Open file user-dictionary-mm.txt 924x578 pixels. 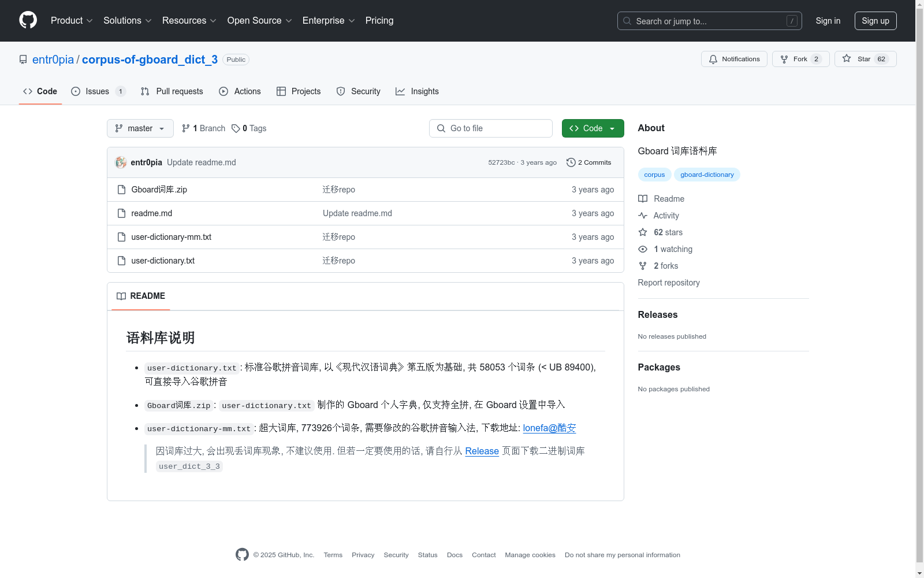click(x=172, y=237)
